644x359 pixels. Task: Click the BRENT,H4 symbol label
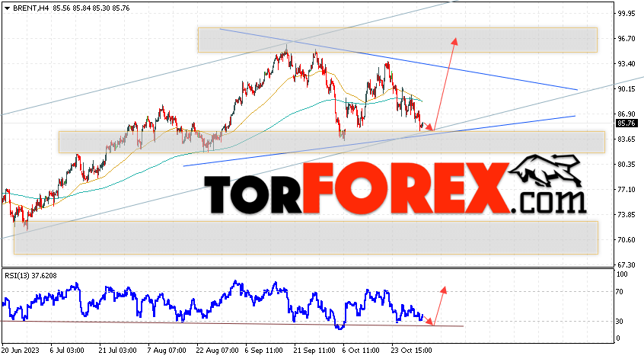point(30,8)
